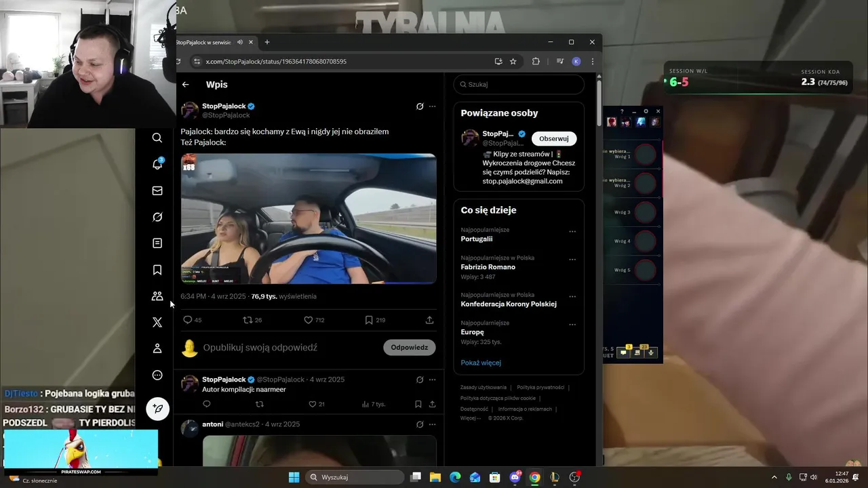The height and width of the screenshot is (488, 868).
Task: Open Profile icon in X sidebar
Action: (157, 348)
